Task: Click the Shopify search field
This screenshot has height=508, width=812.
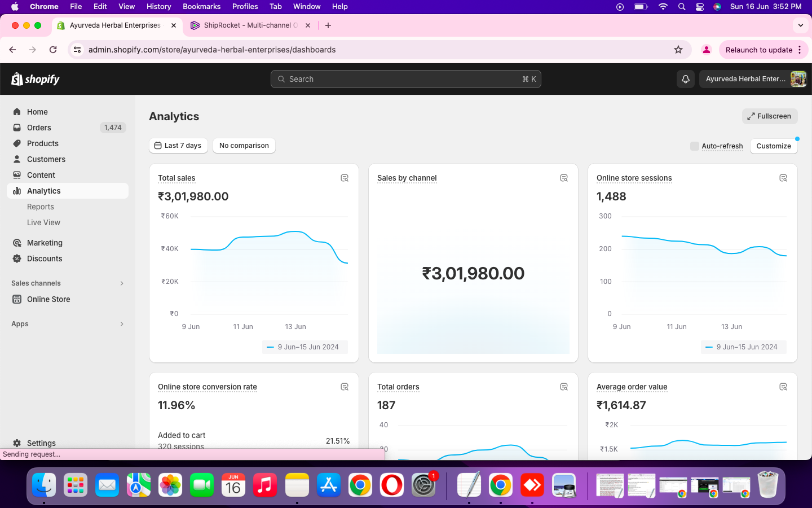Action: pos(405,79)
